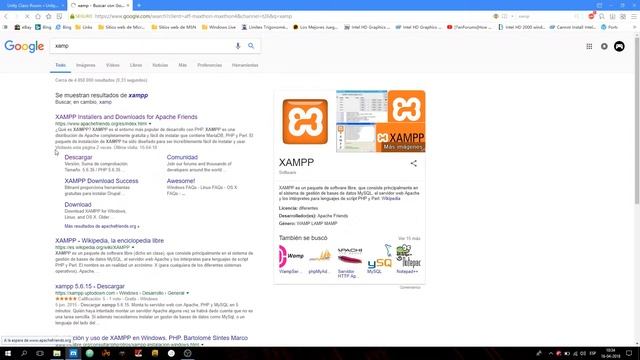Stop loading the page
This screenshot has width=640, height=360.
tap(27, 16)
